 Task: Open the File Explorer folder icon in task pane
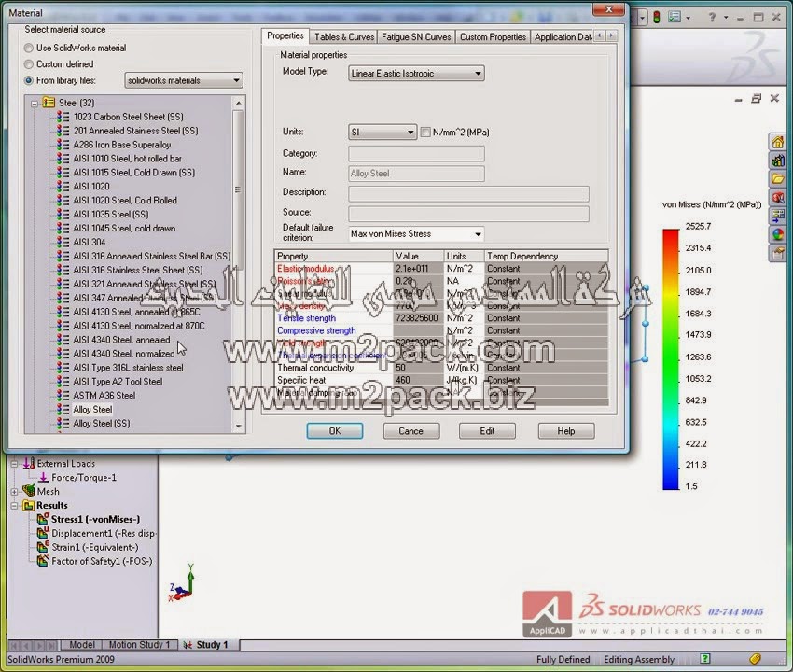(x=778, y=179)
